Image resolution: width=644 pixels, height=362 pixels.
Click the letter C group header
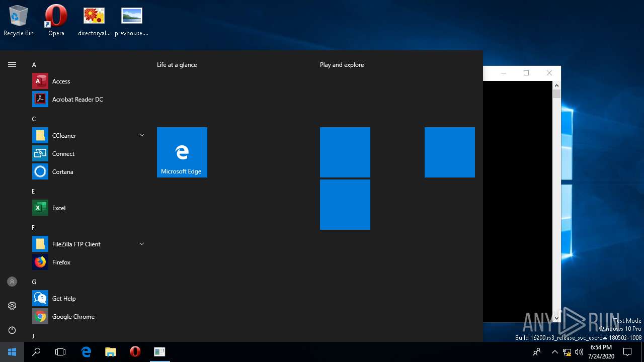coord(34,119)
